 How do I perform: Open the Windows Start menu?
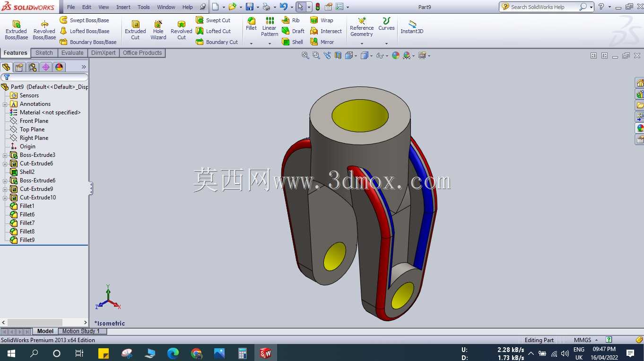click(x=11, y=353)
